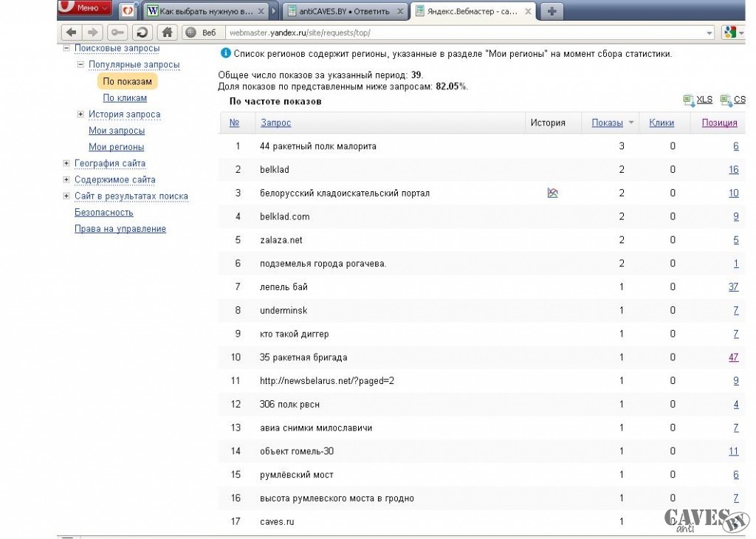Image resolution: width=756 pixels, height=539 pixels.
Task: Open history chart icon for белорусский кладоискательский портал
Action: pos(552,193)
